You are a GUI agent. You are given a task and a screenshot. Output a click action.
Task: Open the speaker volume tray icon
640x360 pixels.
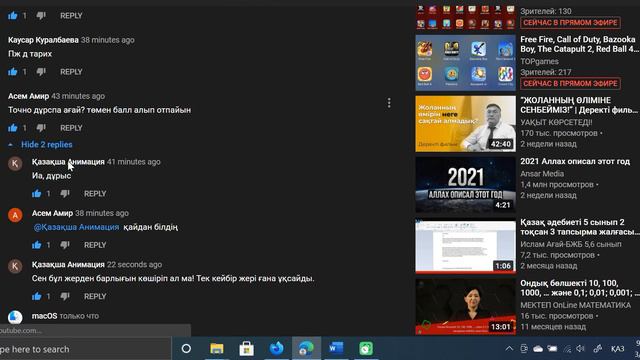(x=580, y=349)
